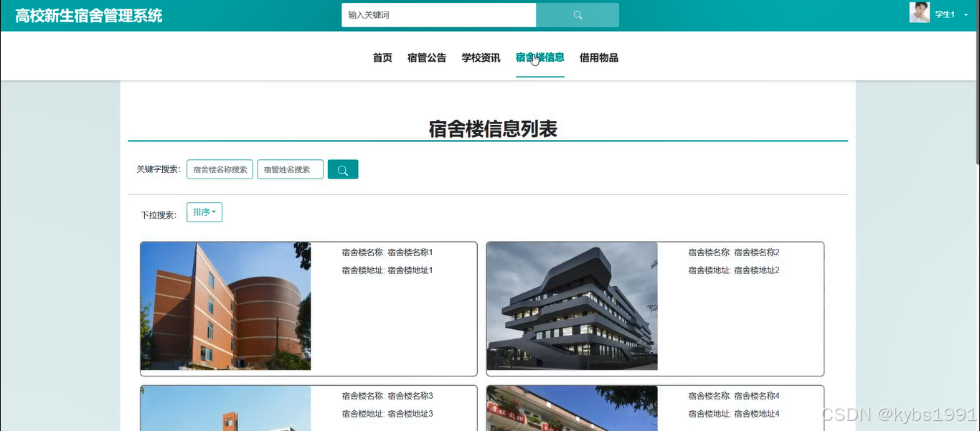
Task: Click the 宿舍楼信息列表 page heading
Action: pos(493,129)
